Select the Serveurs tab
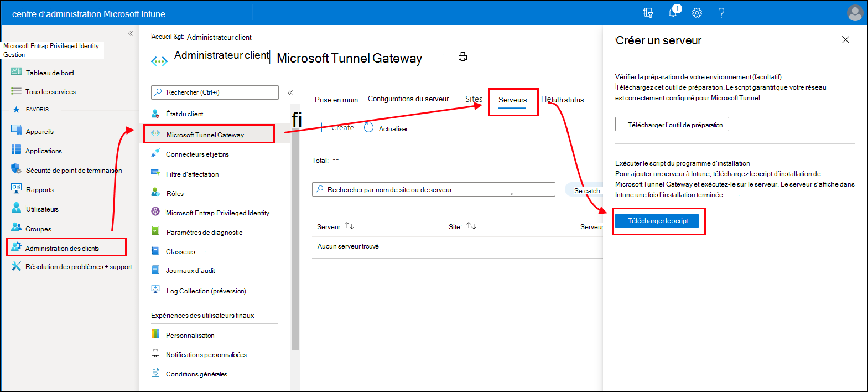This screenshot has width=868, height=392. pos(512,100)
